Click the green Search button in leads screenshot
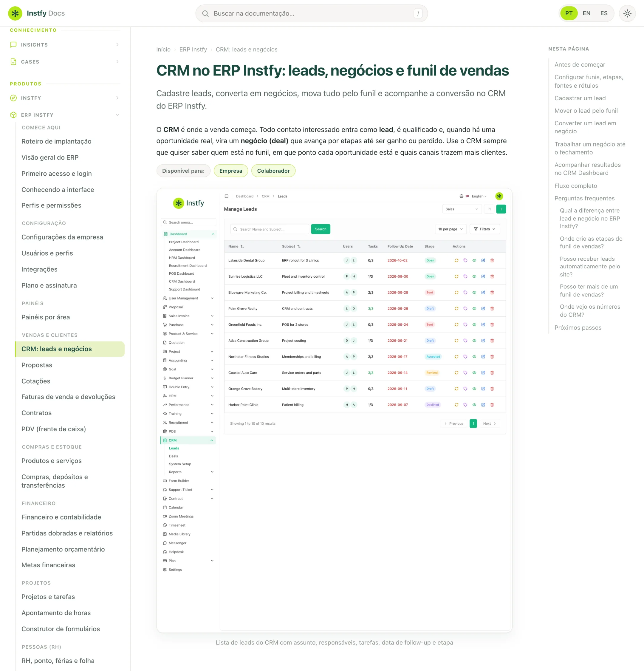This screenshot has width=644, height=671. coord(320,229)
